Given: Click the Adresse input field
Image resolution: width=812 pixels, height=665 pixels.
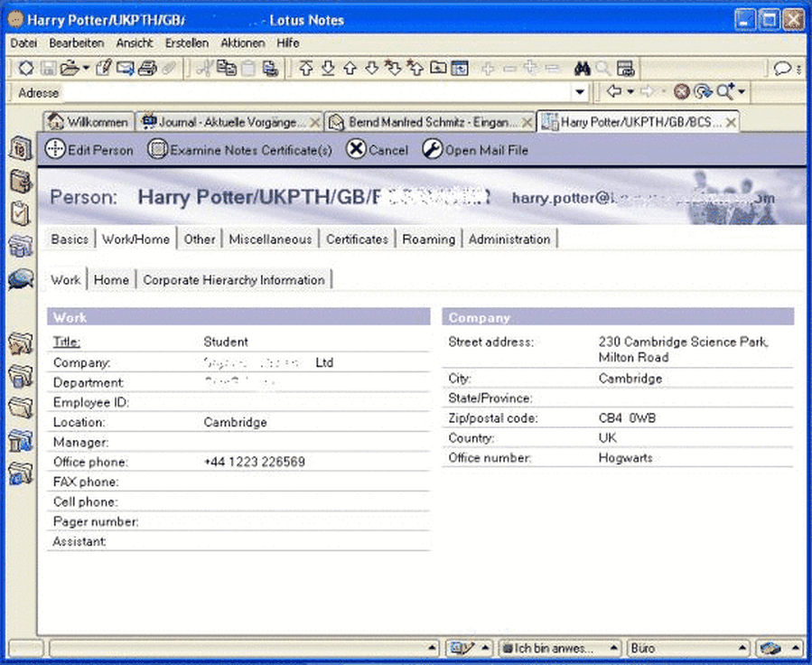Looking at the screenshot, I should click(x=316, y=92).
